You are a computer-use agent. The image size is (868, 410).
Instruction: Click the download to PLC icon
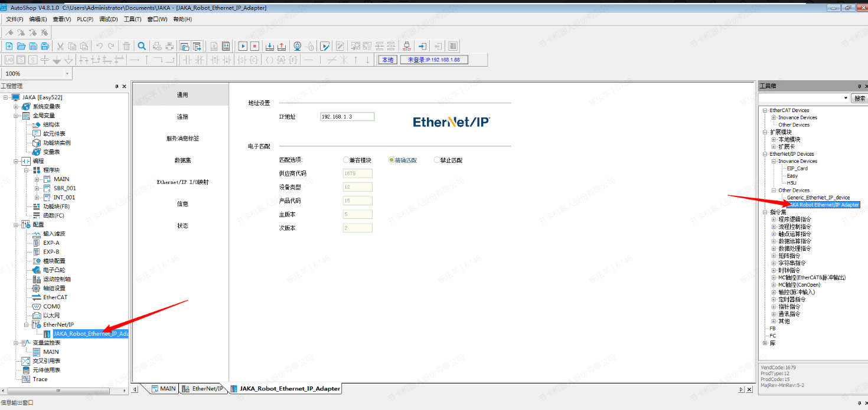coord(270,46)
